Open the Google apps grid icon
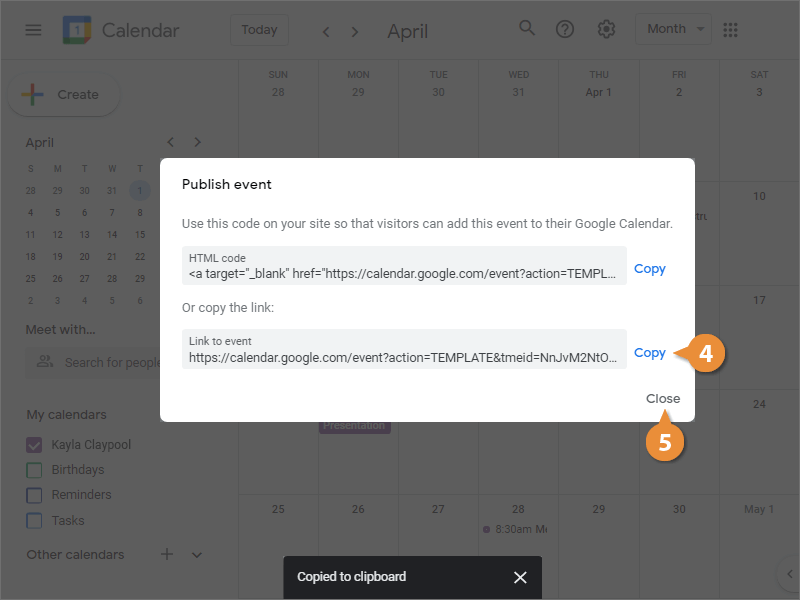 730,30
